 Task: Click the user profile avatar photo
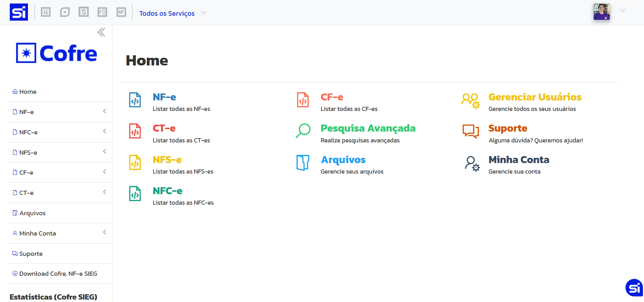[601, 12]
